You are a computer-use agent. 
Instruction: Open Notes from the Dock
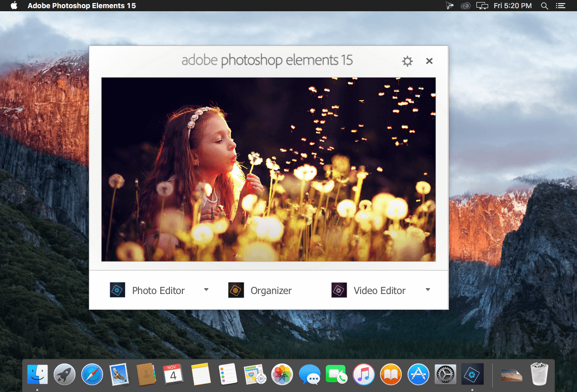201,374
